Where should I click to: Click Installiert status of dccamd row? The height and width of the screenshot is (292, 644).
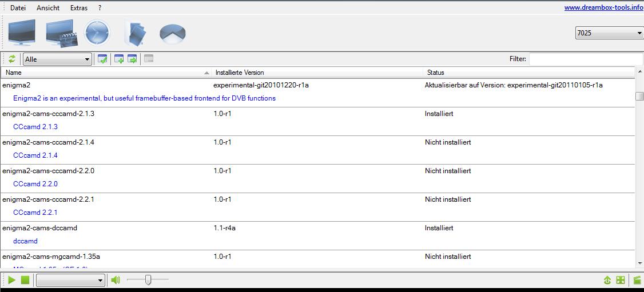pos(439,227)
